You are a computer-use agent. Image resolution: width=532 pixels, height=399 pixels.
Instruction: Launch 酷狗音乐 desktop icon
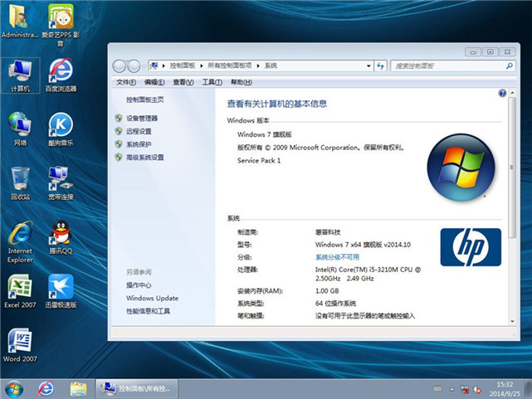point(61,125)
